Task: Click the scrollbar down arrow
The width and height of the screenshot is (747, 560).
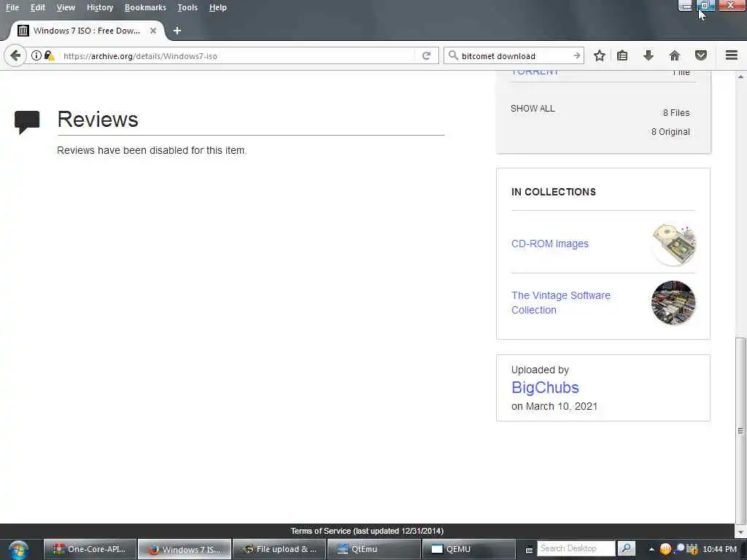Action: pos(740,532)
